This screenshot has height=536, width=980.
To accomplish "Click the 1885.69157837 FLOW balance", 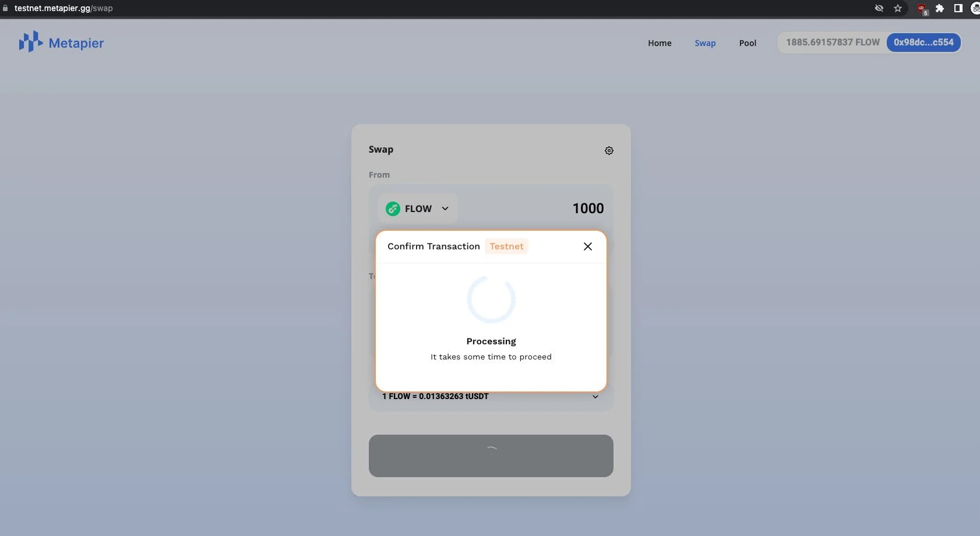I will point(833,43).
